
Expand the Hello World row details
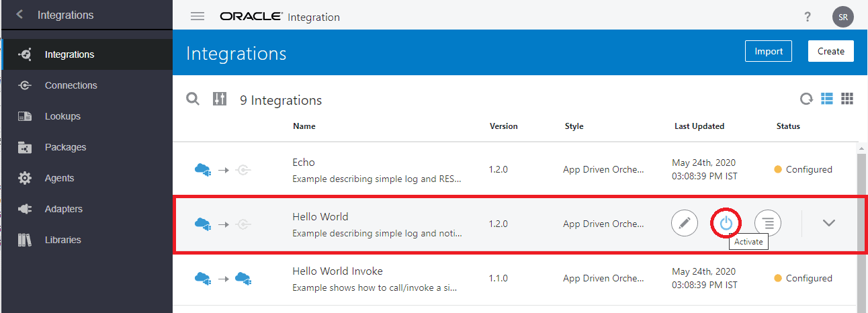829,223
